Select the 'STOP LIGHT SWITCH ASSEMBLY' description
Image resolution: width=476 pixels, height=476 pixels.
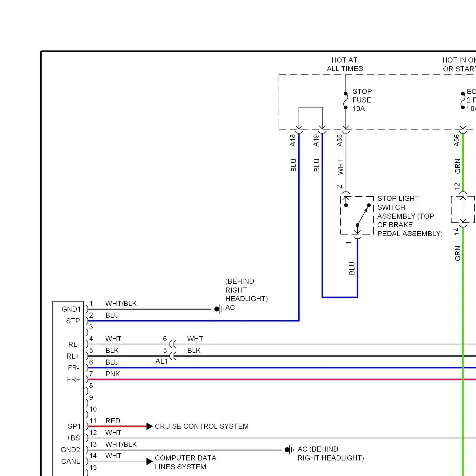pos(410,216)
